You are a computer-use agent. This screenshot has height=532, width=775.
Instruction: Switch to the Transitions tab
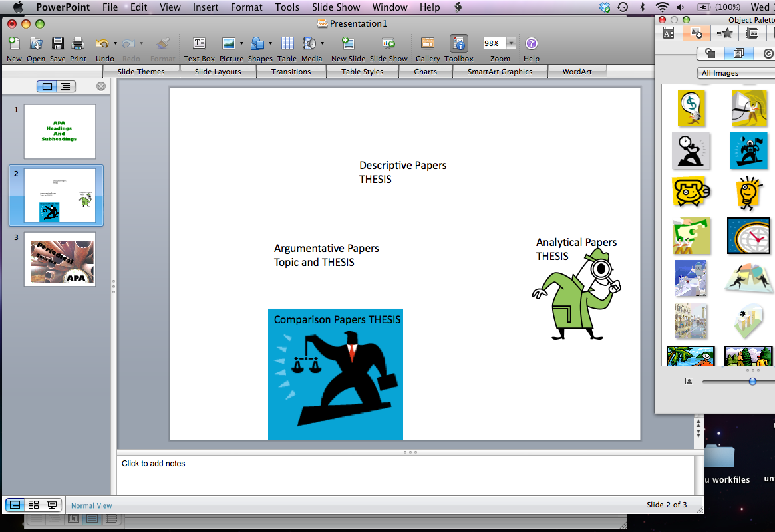[x=291, y=71]
